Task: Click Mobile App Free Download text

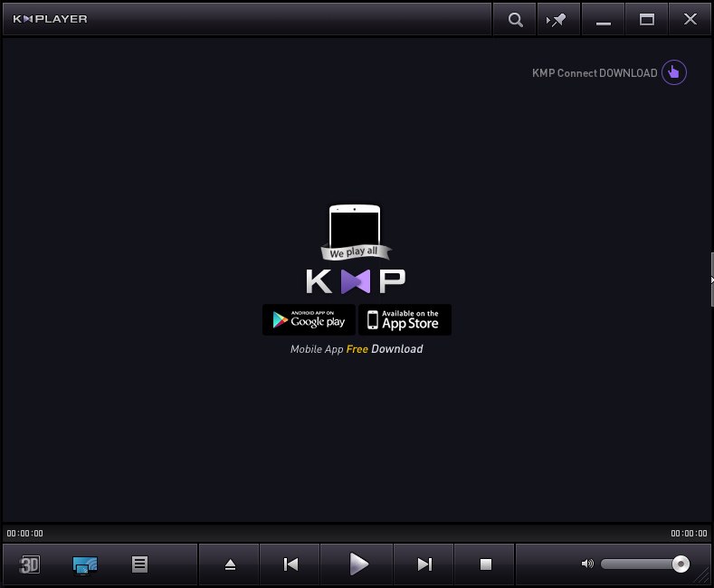Action: (357, 349)
